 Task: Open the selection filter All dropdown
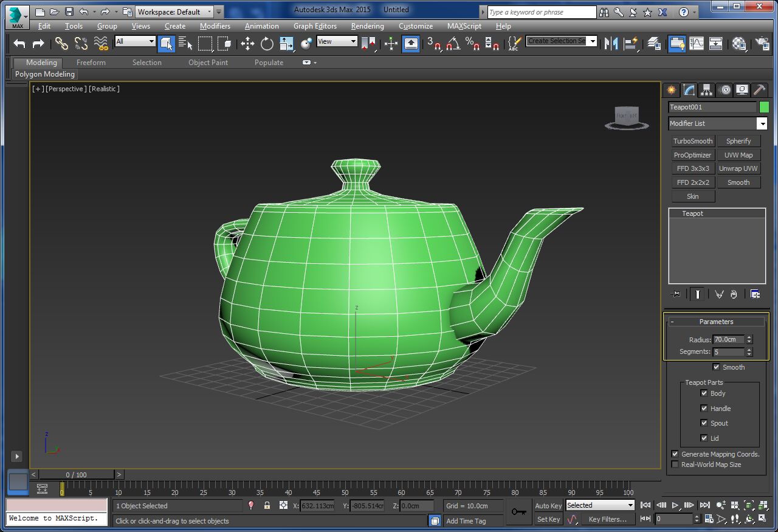coord(135,41)
